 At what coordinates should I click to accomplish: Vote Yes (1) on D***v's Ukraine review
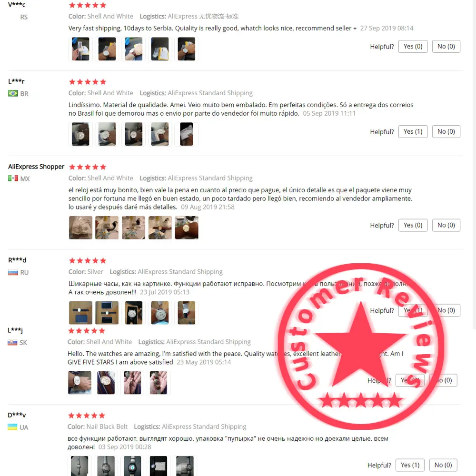(410, 465)
